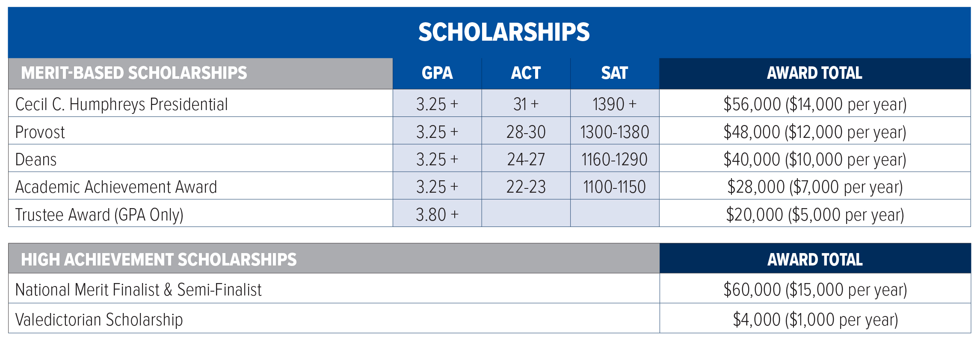Click the ACT column header
The height and width of the screenshot is (343, 980).
(x=526, y=73)
